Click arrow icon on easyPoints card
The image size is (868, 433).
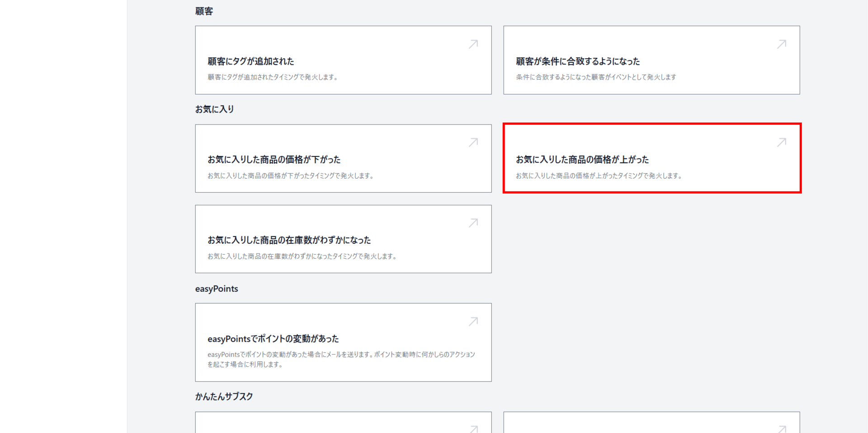pos(473,321)
